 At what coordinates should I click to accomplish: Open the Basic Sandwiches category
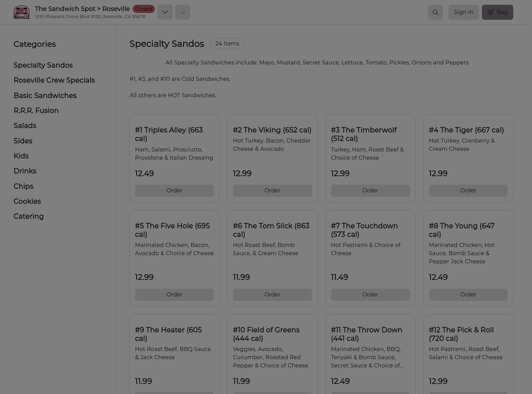point(45,96)
